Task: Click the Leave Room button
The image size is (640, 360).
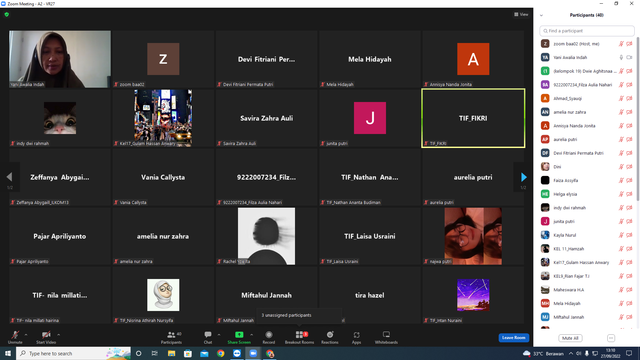Action: [x=513, y=338]
